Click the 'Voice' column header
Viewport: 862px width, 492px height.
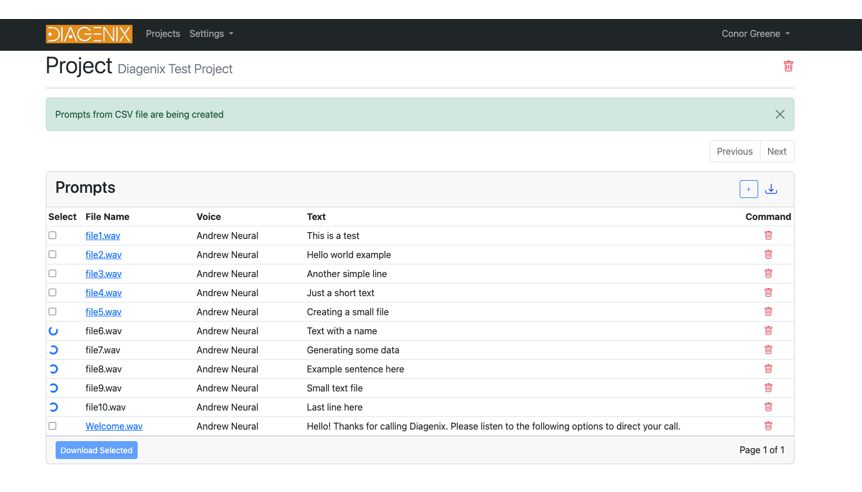pyautogui.click(x=208, y=217)
